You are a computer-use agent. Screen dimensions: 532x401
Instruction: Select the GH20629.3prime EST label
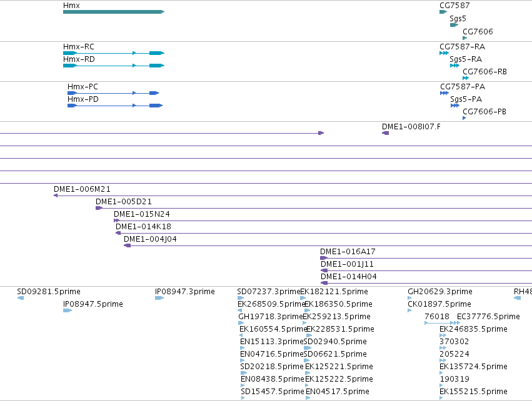[x=440, y=292]
